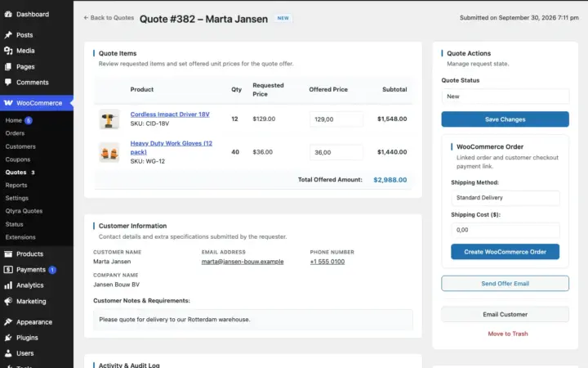Click Create WooCommerce Order button
This screenshot has height=368, width=588.
(x=506, y=252)
